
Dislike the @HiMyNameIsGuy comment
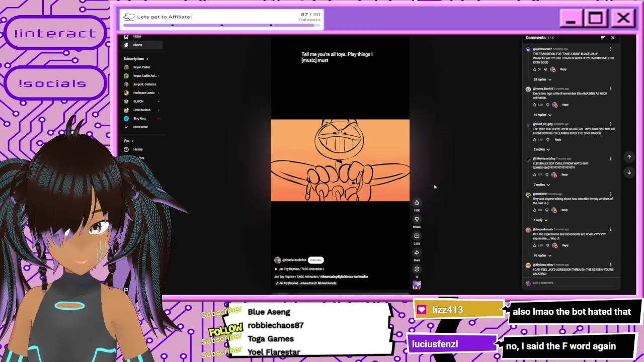(x=546, y=174)
